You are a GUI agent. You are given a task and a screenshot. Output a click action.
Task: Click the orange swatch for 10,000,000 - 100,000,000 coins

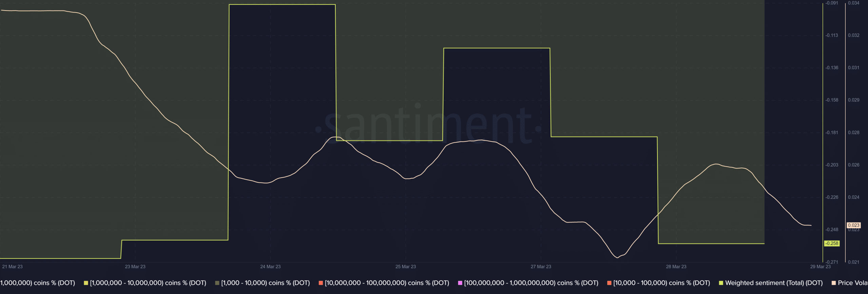[x=321, y=283]
